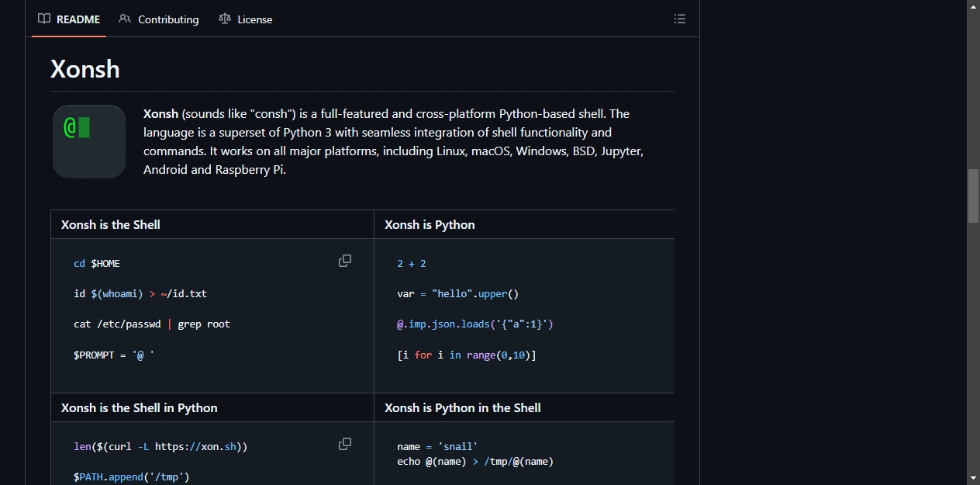The image size is (980, 485).
Task: Click "$PATH.append('/tmp')" code line
Action: tap(132, 477)
